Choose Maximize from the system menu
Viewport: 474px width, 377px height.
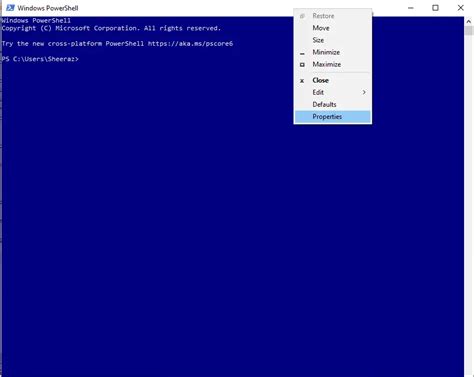[x=333, y=64]
